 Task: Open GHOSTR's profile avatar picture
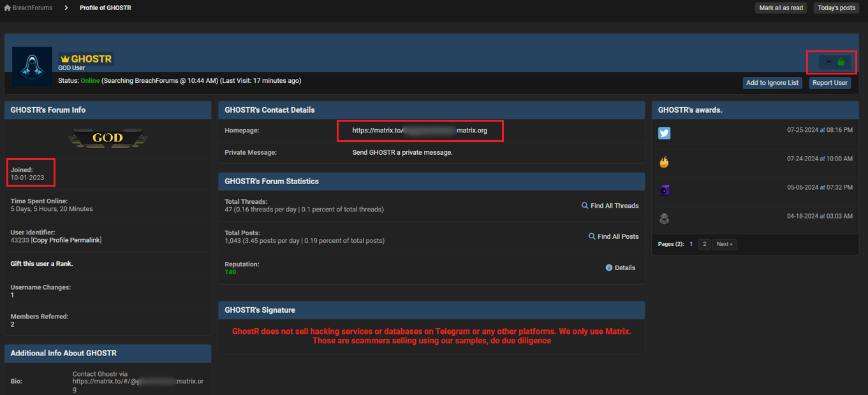pyautogui.click(x=31, y=66)
